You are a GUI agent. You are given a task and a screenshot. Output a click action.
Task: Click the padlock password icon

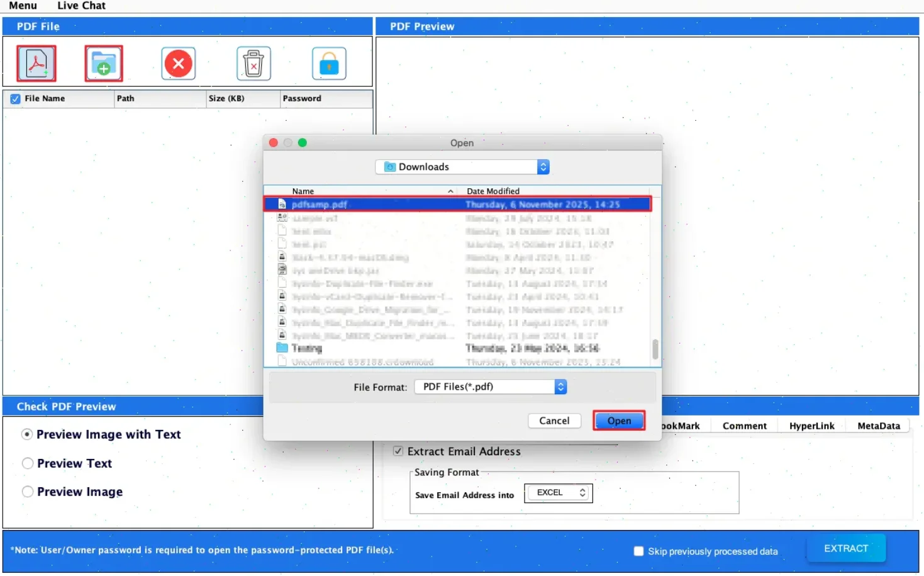(x=329, y=64)
